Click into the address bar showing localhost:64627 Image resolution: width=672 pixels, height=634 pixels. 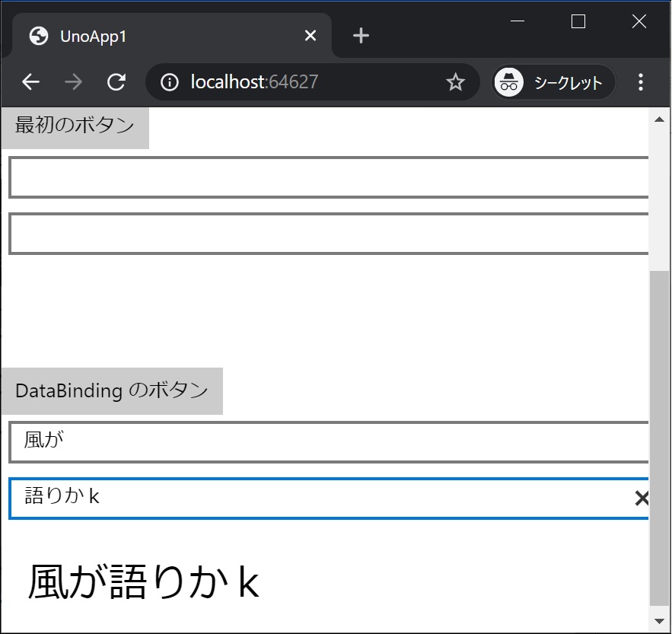pos(304,81)
